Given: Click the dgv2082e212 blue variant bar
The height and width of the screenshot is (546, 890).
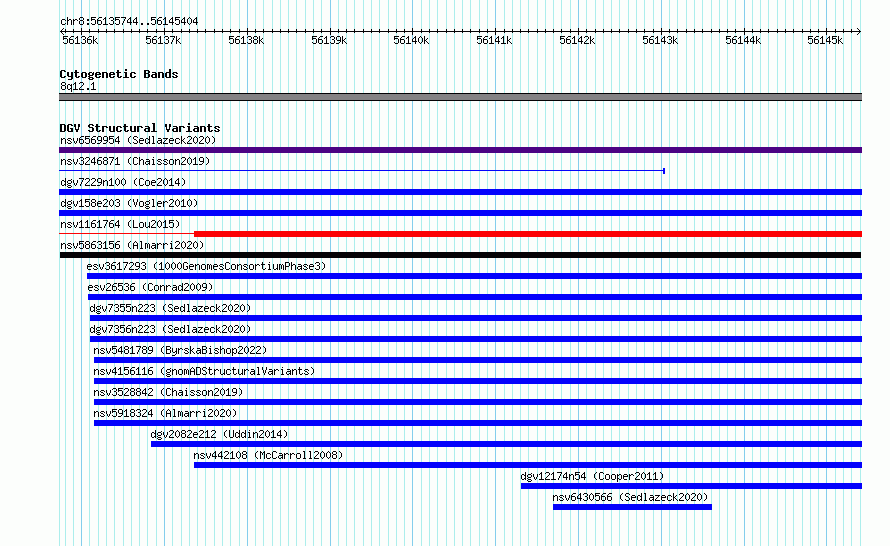Looking at the screenshot, I should point(506,444).
